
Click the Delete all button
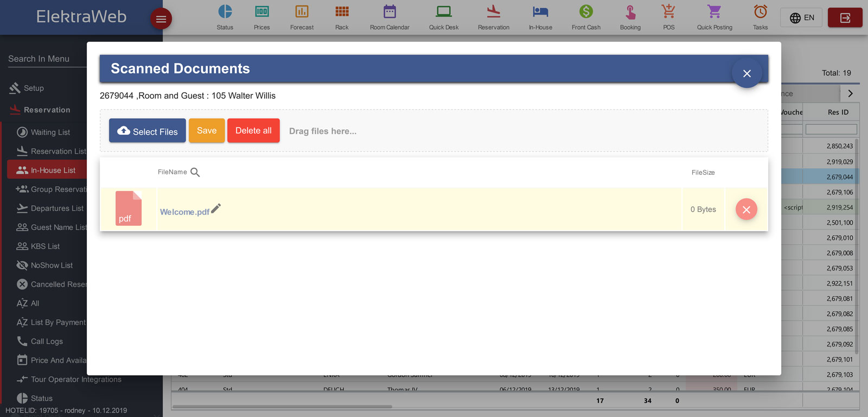(x=253, y=131)
